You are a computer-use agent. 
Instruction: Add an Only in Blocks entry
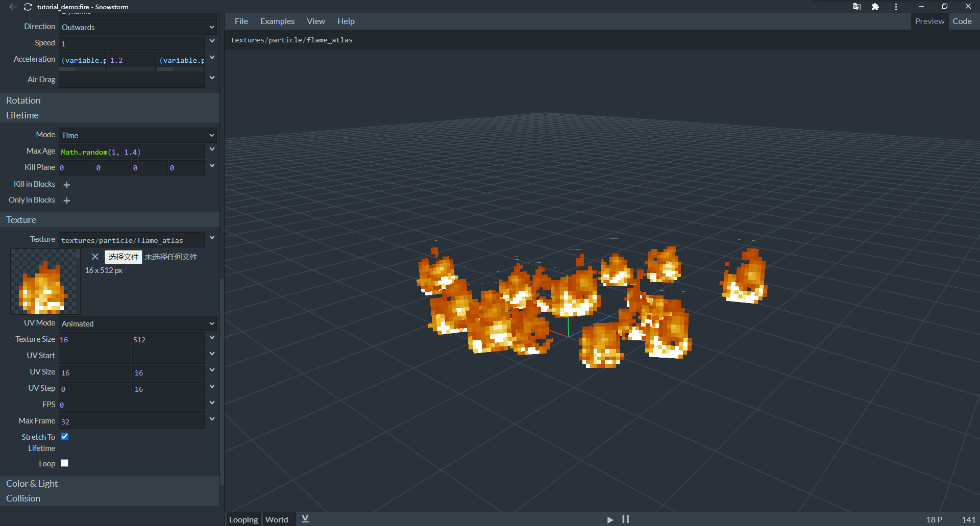66,201
